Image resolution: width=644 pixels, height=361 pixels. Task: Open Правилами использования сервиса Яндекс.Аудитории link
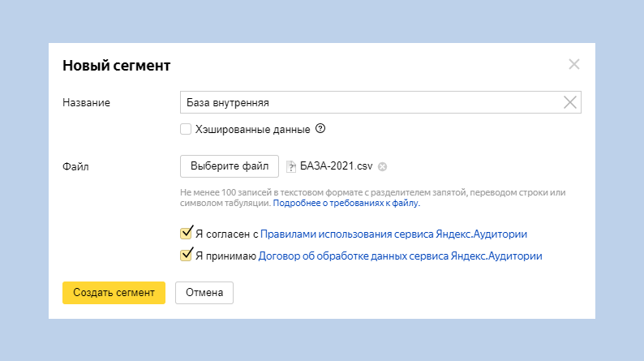click(x=393, y=234)
